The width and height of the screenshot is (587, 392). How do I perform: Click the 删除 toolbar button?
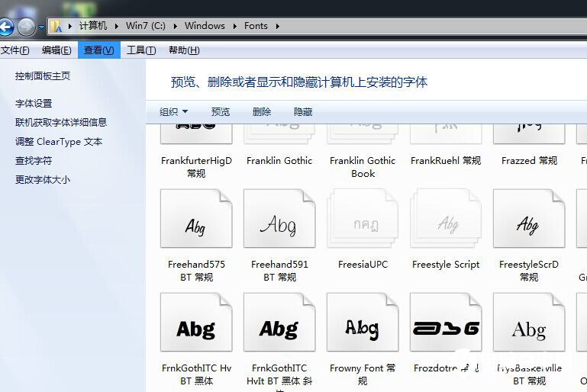point(262,111)
